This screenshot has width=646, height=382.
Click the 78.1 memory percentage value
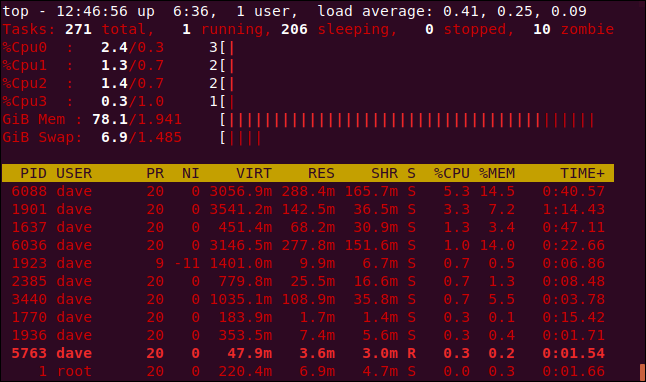[x=110, y=120]
